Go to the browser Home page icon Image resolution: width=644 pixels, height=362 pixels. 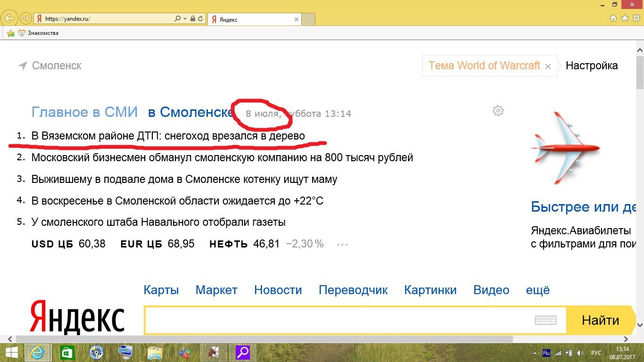tap(613, 18)
